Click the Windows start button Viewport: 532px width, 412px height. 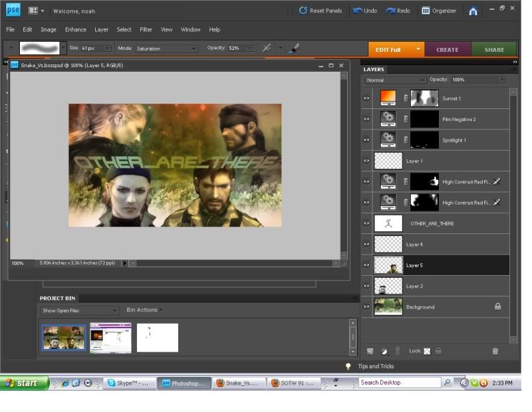coord(24,383)
